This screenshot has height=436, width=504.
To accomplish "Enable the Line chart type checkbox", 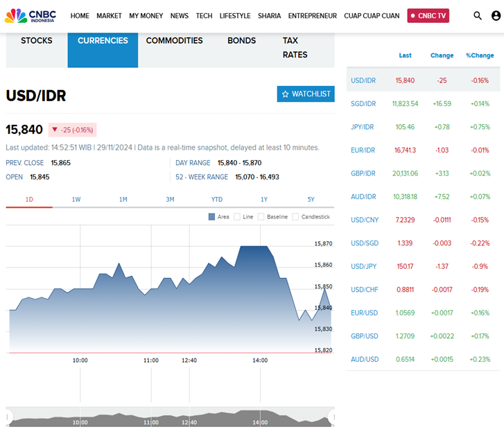I will pyautogui.click(x=238, y=217).
